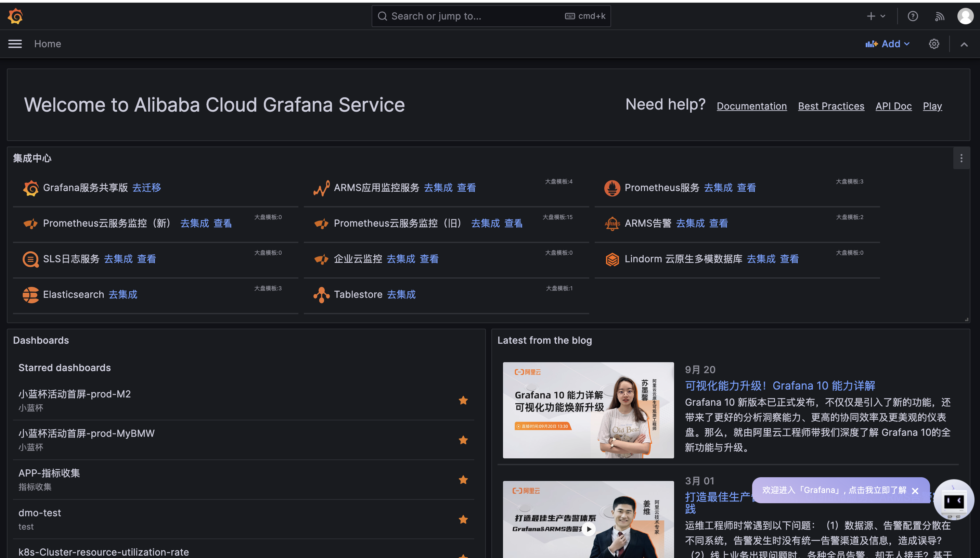Open Grafana 10 能力详解 blog thumbnail
This screenshot has height=558, width=980.
(x=588, y=410)
